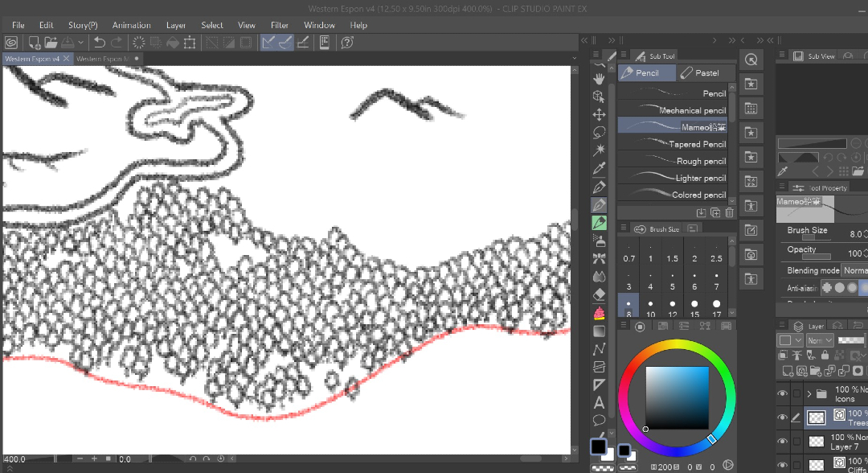Select the Move layer tool
This screenshot has height=473, width=868.
(x=599, y=114)
